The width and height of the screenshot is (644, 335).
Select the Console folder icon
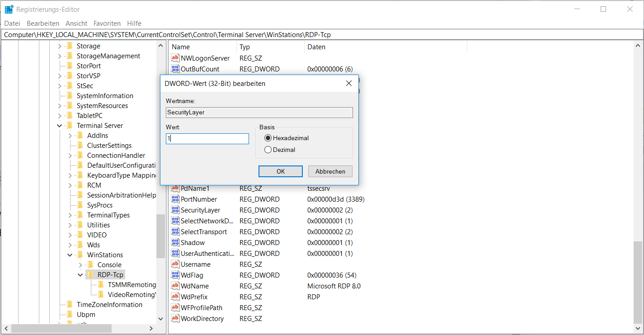[x=90, y=265]
